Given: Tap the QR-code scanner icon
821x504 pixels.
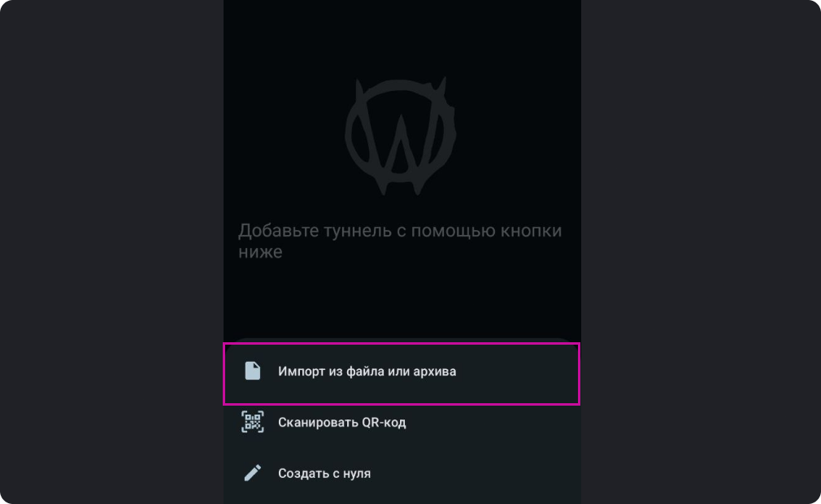Looking at the screenshot, I should [x=252, y=422].
